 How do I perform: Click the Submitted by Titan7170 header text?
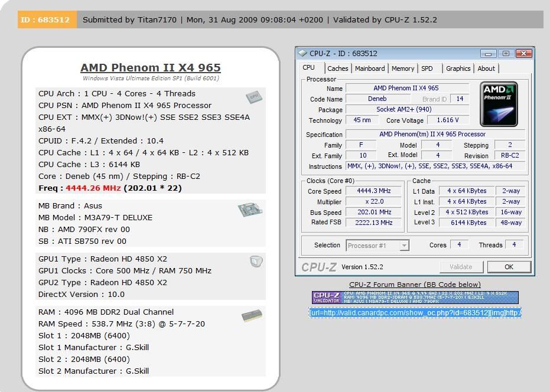point(129,19)
